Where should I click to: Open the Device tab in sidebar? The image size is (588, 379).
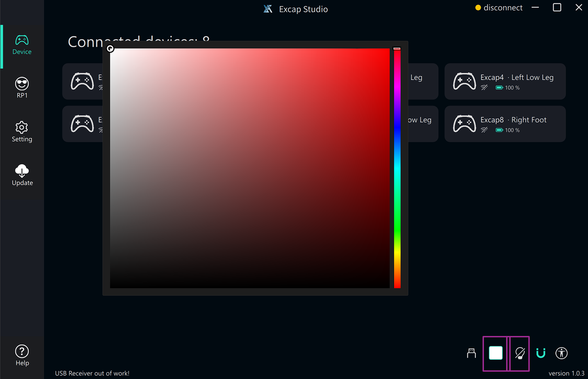point(22,45)
